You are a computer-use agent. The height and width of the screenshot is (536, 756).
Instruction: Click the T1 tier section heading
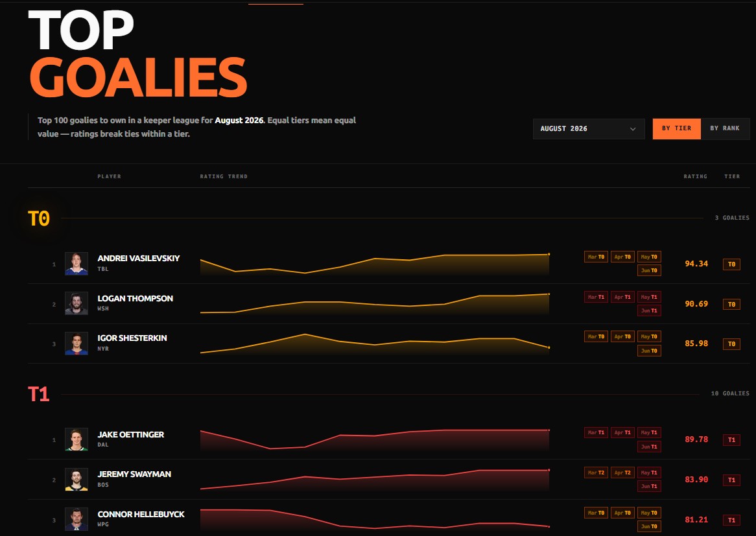click(x=39, y=394)
